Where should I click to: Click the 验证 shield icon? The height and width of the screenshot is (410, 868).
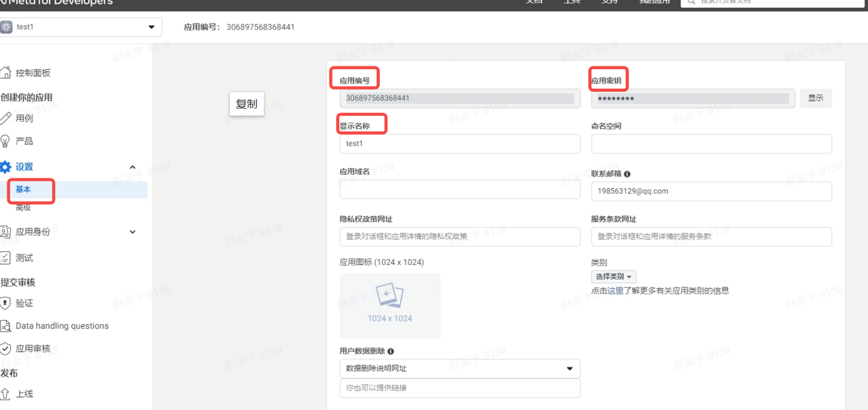(x=6, y=303)
